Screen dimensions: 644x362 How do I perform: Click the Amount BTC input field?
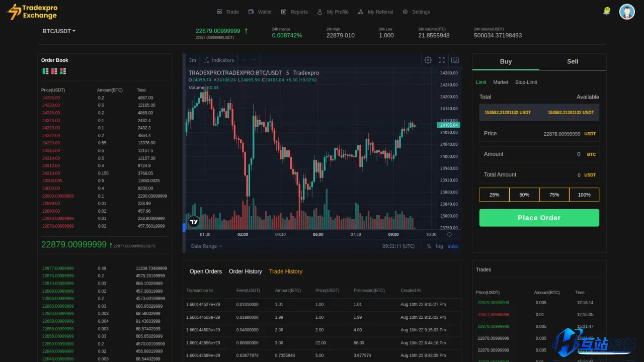539,154
